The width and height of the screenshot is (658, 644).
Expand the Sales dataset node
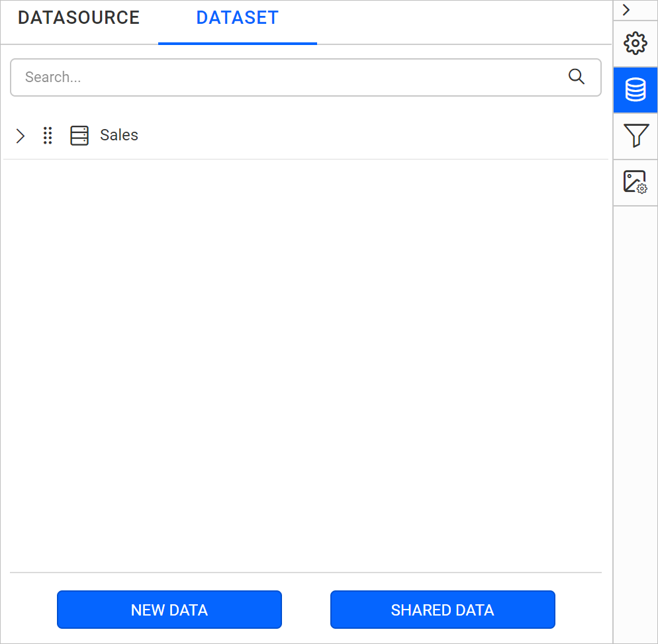tap(20, 136)
